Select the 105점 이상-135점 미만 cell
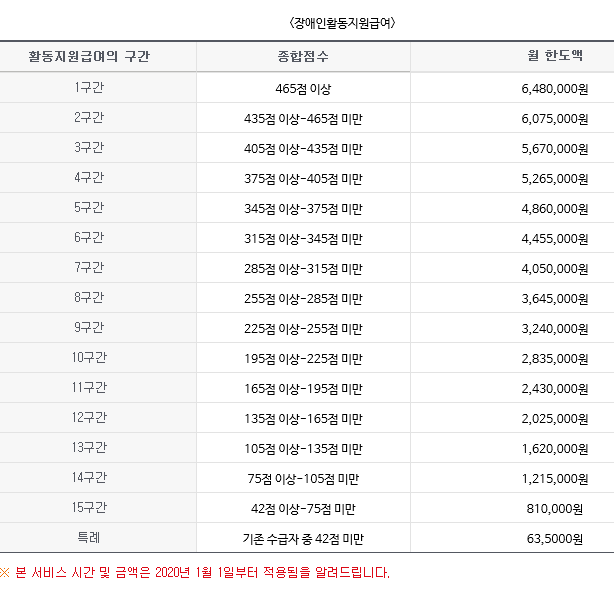Image resolution: width=614 pixels, height=592 pixels. point(303,449)
